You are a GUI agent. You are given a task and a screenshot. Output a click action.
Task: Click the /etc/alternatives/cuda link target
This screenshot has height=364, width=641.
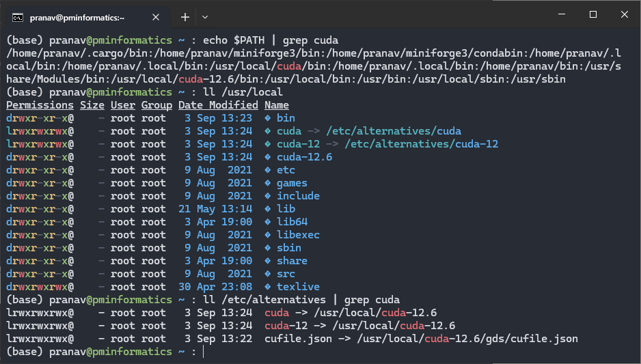[x=393, y=131]
